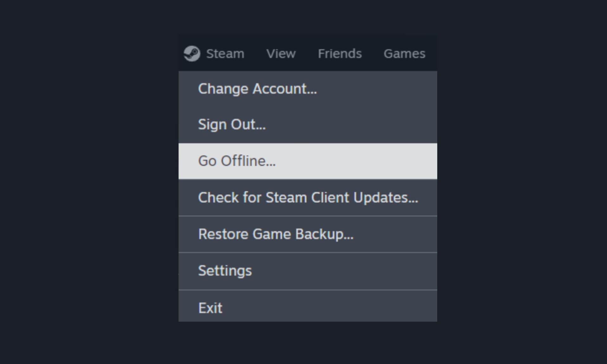Select the highlighted Go Offline... item
607x364 pixels.
[x=308, y=161]
